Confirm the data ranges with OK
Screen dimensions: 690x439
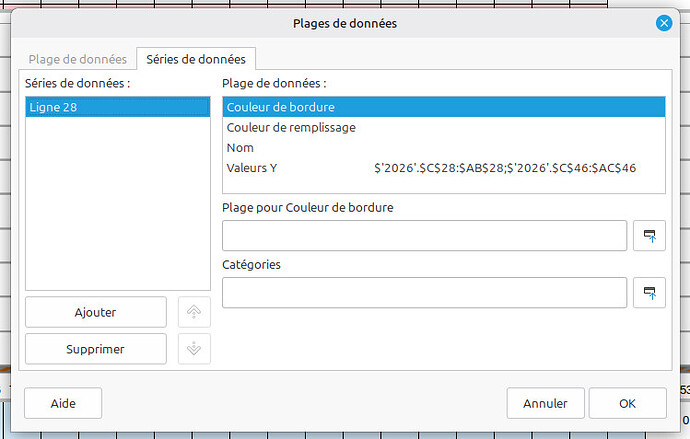(627, 403)
